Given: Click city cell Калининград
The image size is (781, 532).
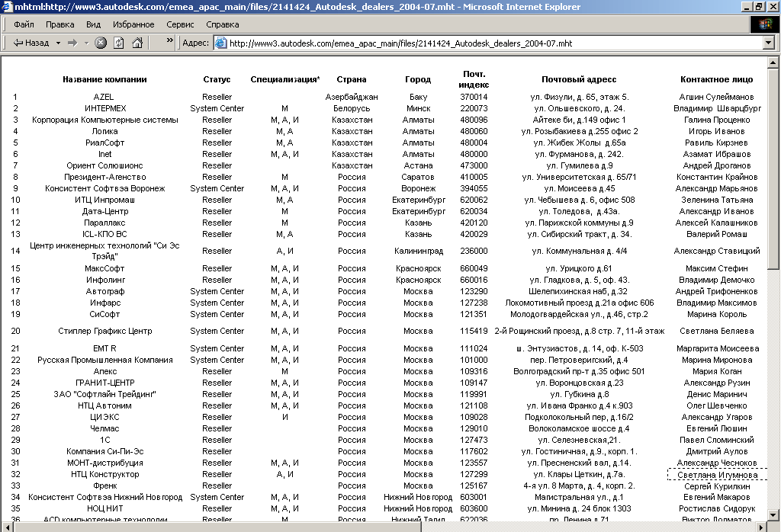Looking at the screenshot, I should (419, 252).
